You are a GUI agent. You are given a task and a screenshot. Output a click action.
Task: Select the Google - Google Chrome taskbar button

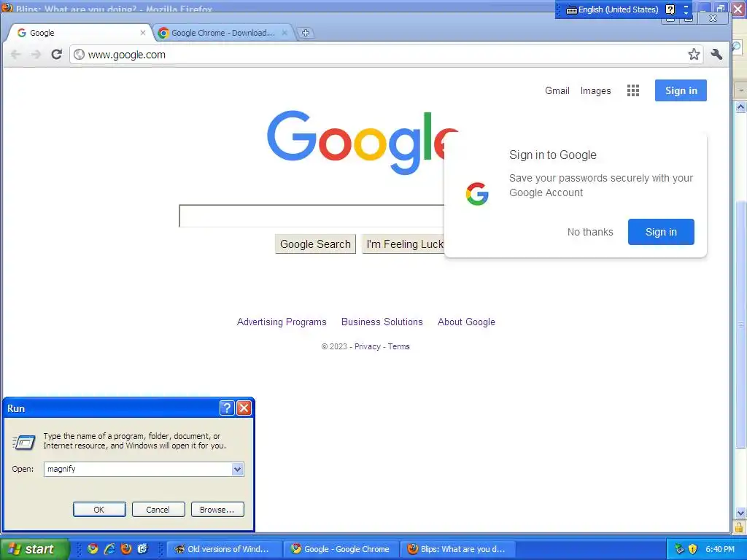click(x=341, y=549)
